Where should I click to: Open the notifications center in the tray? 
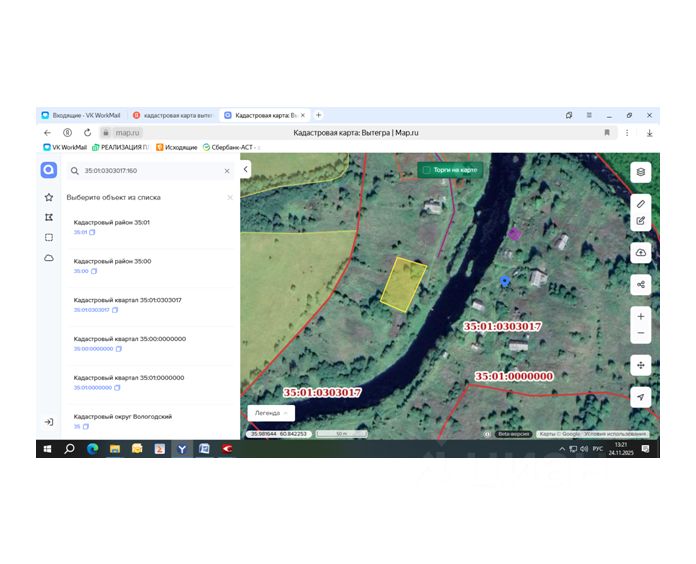tap(645, 449)
